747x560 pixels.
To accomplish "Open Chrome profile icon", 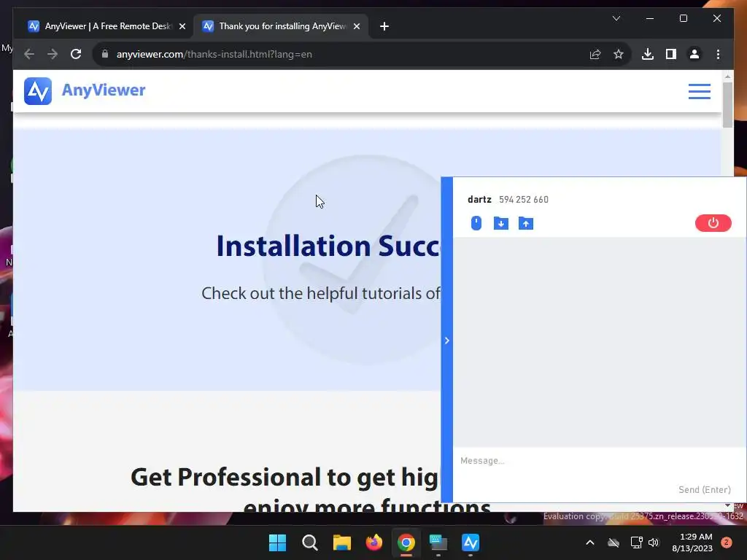I will point(694,54).
